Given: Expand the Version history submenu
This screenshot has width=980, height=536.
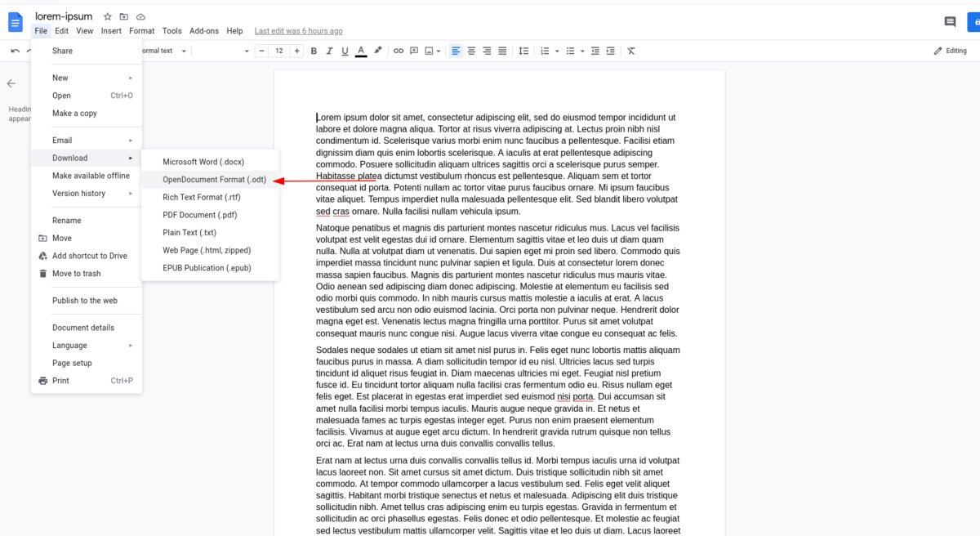Looking at the screenshot, I should (x=87, y=194).
